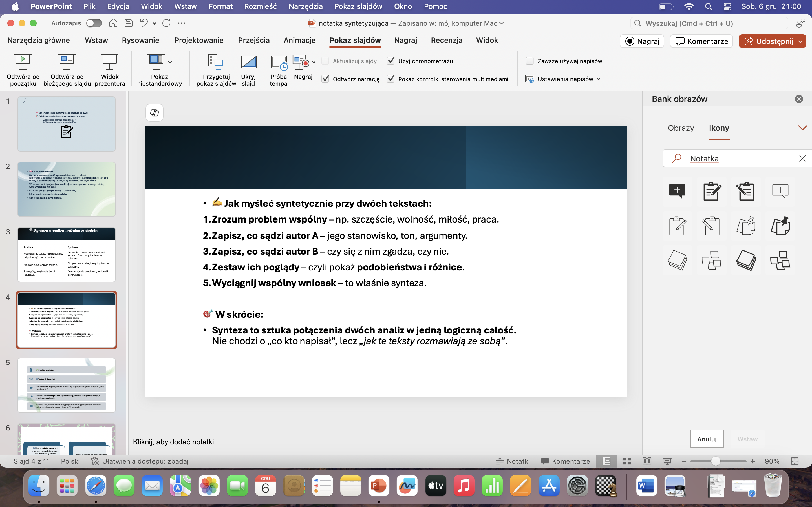The height and width of the screenshot is (507, 812).
Task: Click Przygotuj pokaz slajdów icon
Action: 216,62
